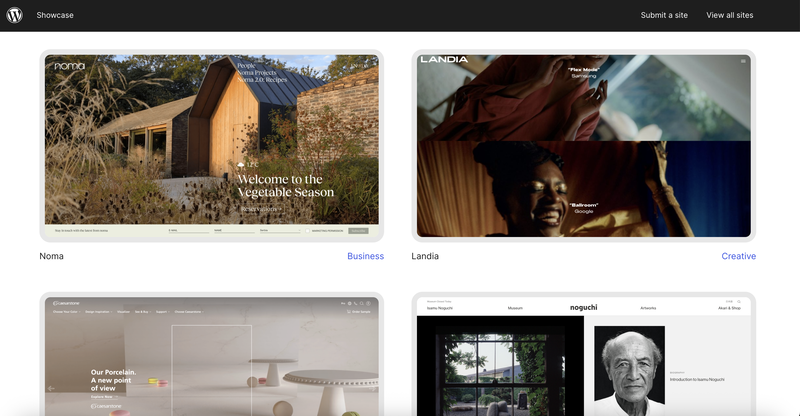
Task: Click the WordPress logo icon
Action: (14, 15)
